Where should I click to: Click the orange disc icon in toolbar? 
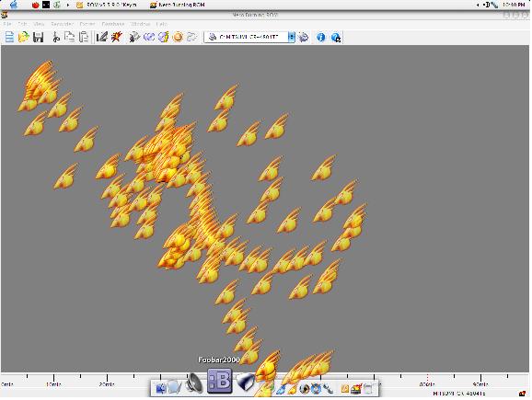(178, 37)
